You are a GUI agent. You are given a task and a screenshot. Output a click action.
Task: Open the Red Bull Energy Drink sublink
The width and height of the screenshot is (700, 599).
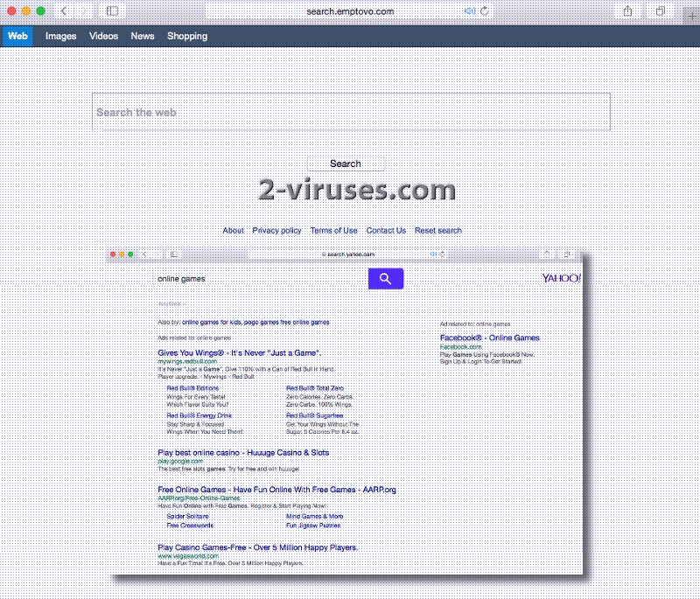click(x=199, y=415)
